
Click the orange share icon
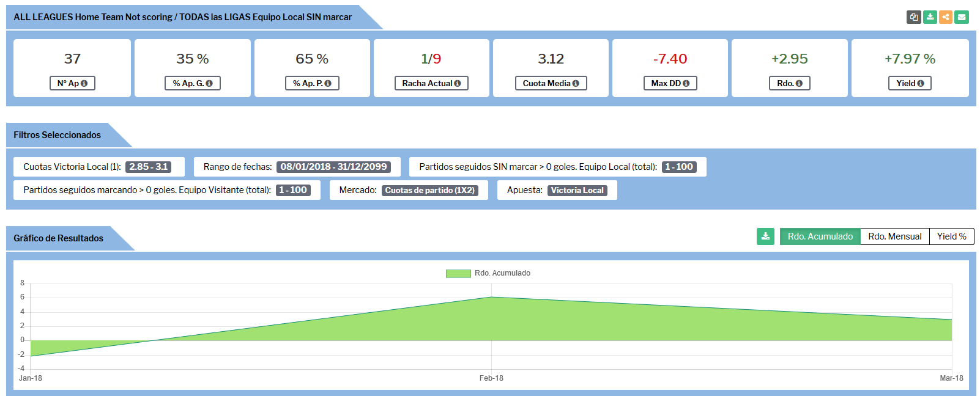(946, 17)
